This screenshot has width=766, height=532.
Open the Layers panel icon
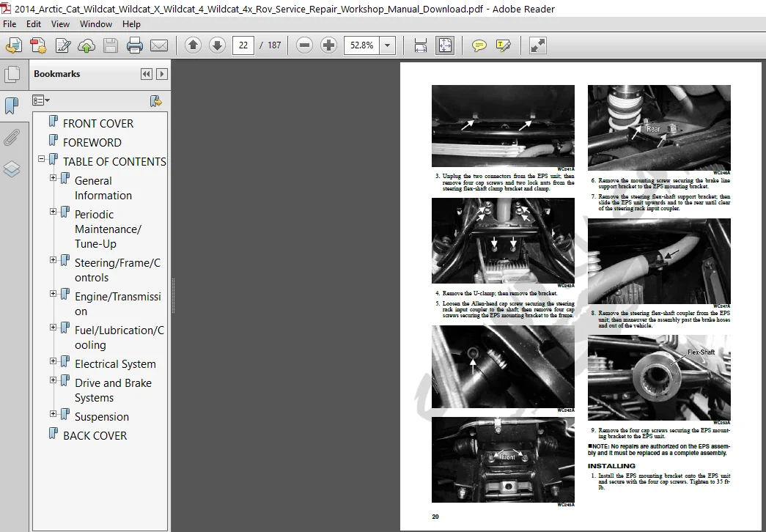pos(12,169)
